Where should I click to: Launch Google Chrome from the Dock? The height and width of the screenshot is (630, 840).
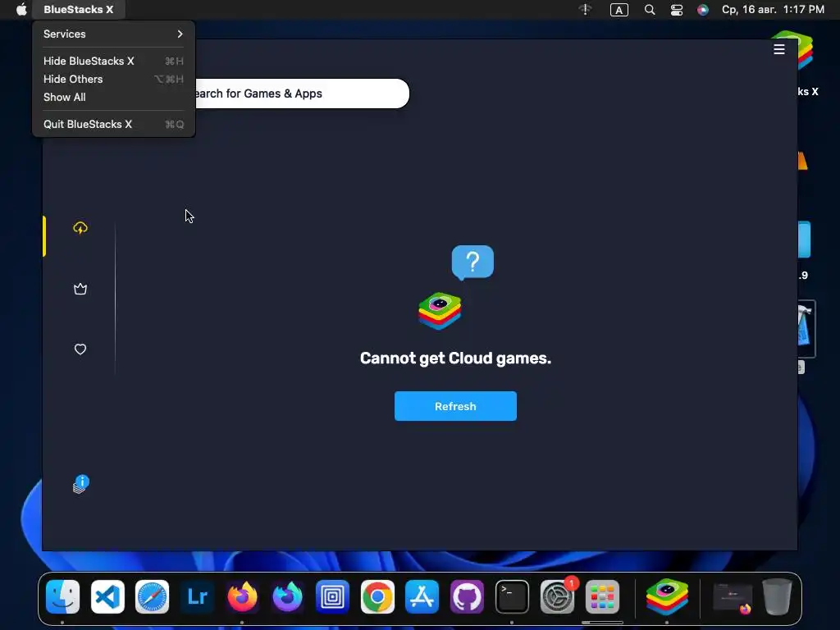[x=377, y=597]
